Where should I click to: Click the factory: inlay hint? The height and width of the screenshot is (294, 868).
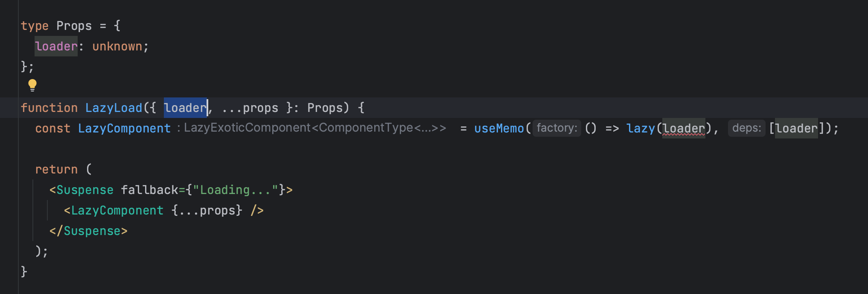tap(557, 128)
